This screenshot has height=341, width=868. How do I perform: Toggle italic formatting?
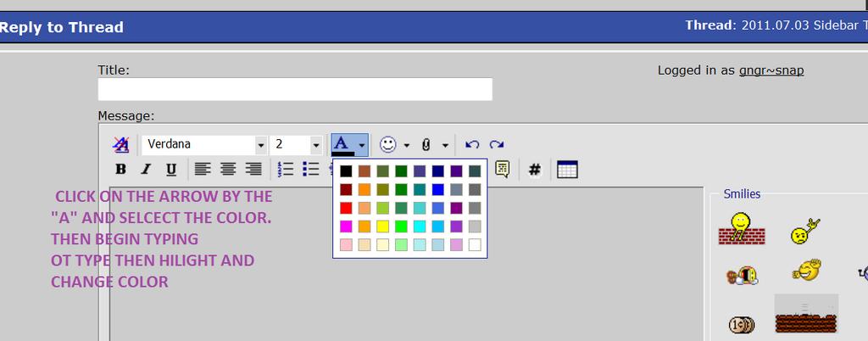pos(146,169)
